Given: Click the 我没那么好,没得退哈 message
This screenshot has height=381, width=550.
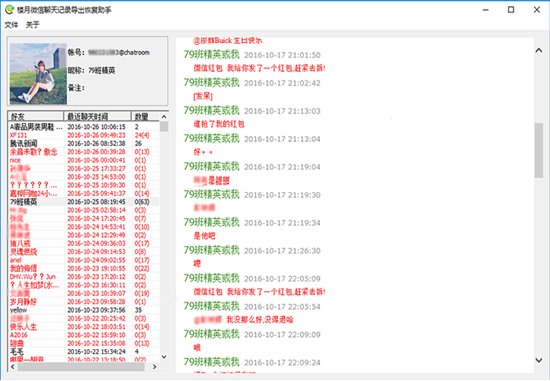Looking at the screenshot, I should 260,320.
